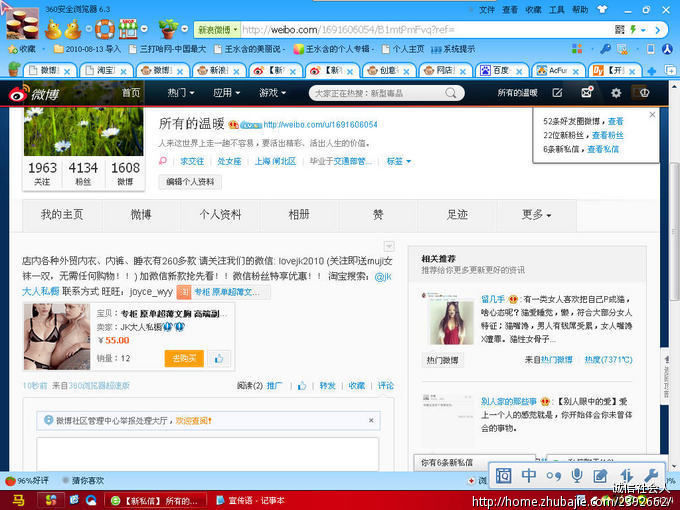Click the notepad pencil icon in the input method bar
The height and width of the screenshot is (510, 680).
coord(600,476)
